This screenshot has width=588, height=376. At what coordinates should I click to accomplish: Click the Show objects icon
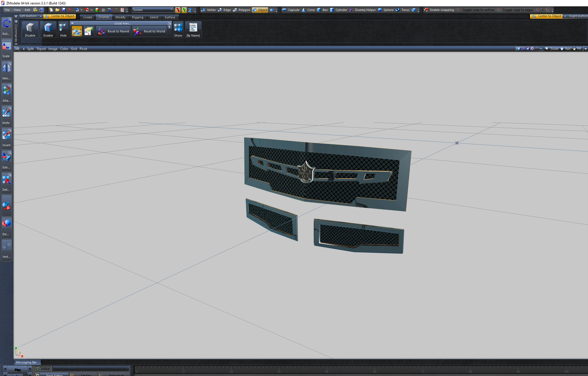click(178, 30)
